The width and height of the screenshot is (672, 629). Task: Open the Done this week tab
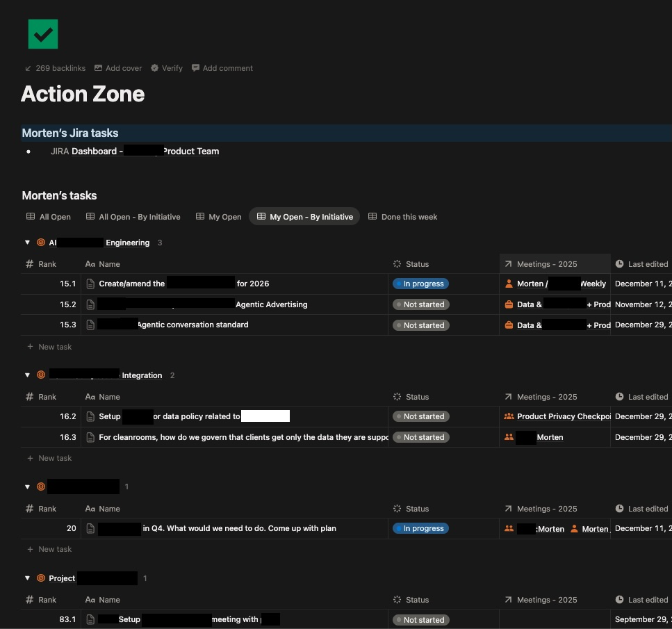click(402, 217)
